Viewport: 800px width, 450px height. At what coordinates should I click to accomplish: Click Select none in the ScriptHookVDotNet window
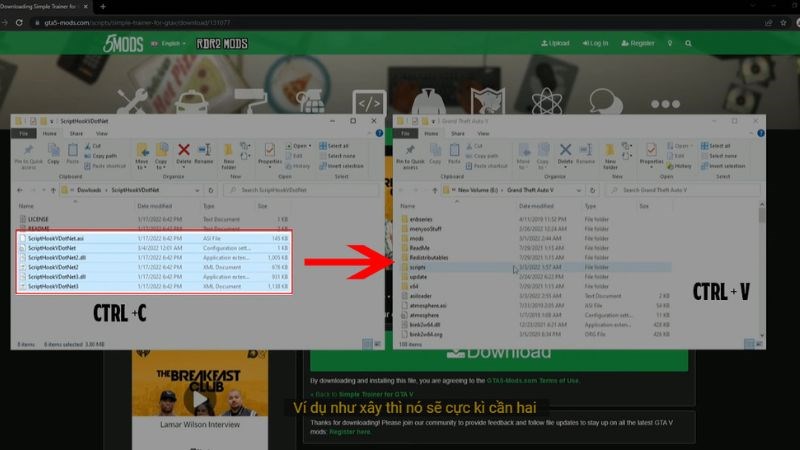coord(337,156)
